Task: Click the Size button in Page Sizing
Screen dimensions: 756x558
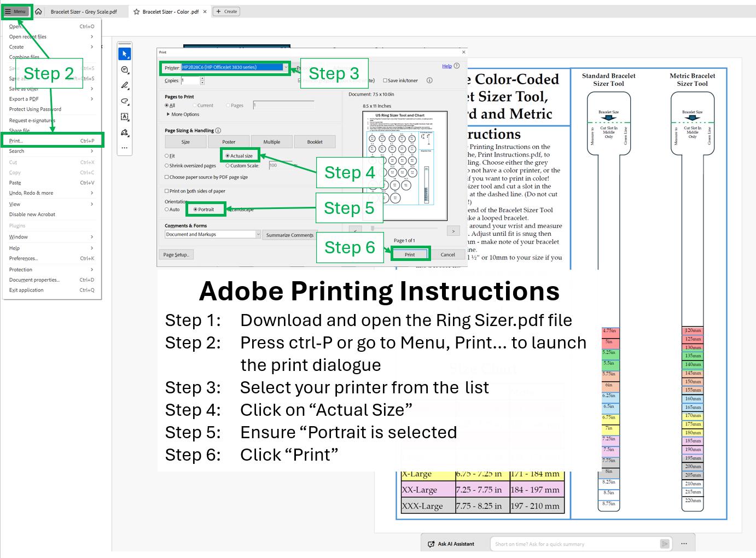Action: click(x=185, y=142)
